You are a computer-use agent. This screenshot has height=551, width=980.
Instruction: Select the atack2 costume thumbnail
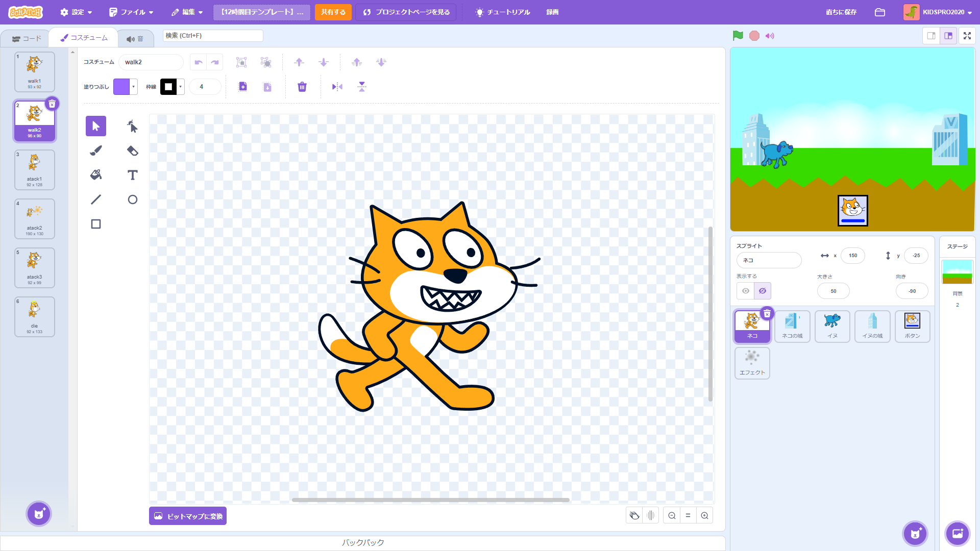(x=34, y=219)
